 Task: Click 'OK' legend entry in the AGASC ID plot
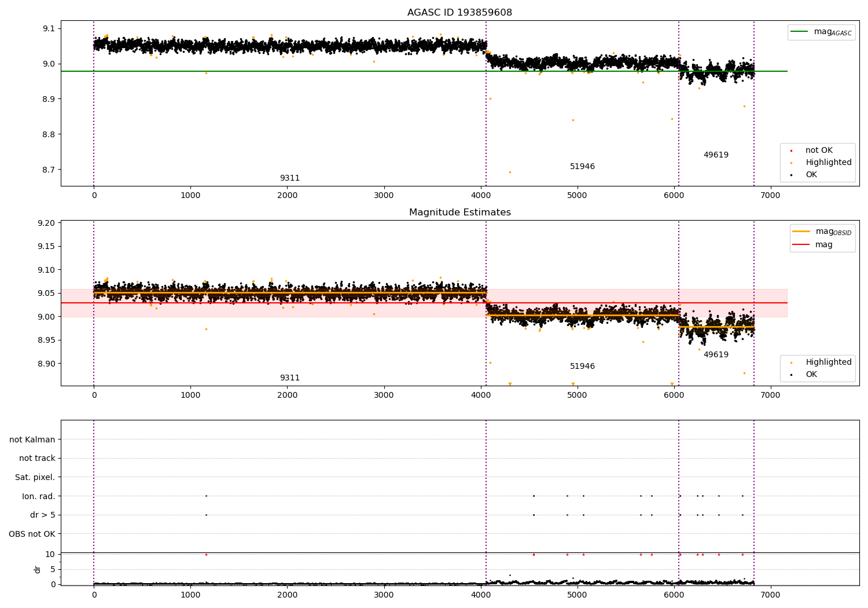pos(803,175)
